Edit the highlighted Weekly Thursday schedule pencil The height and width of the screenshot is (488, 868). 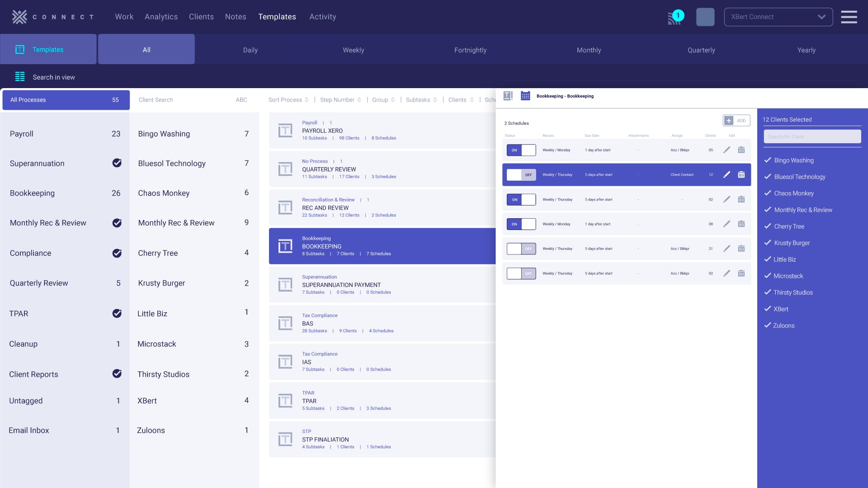726,174
